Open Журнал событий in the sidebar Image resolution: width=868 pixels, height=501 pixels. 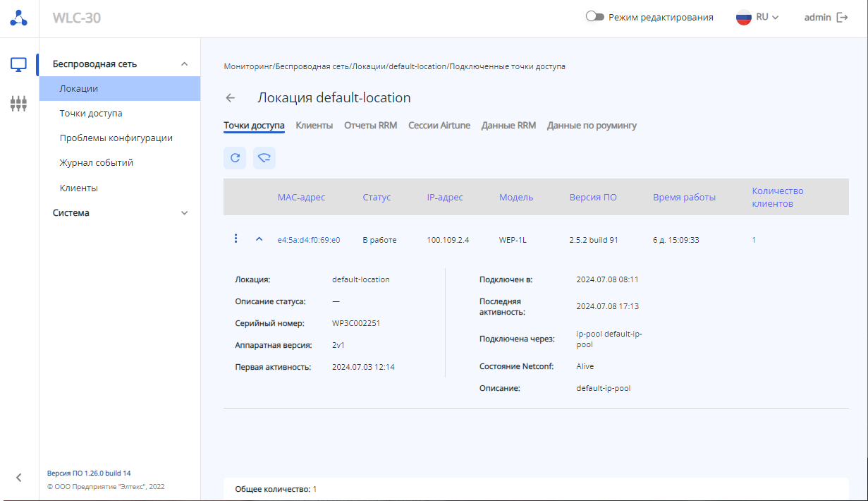(x=97, y=163)
